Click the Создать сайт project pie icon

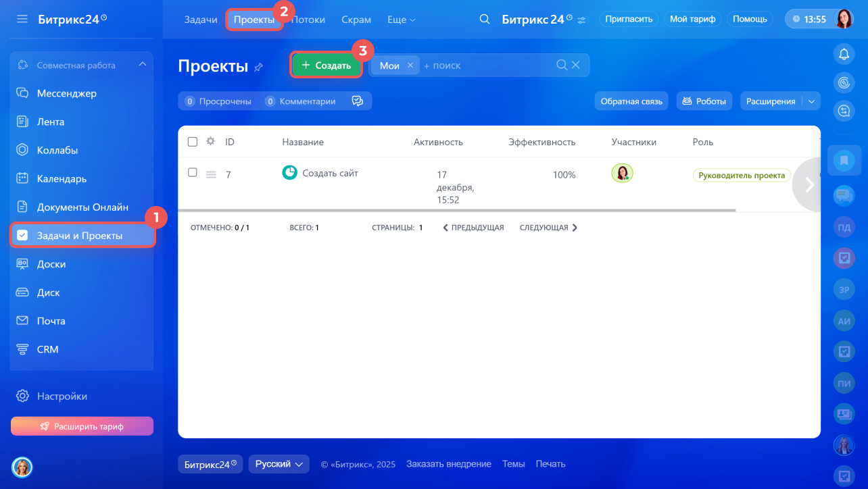pyautogui.click(x=289, y=173)
